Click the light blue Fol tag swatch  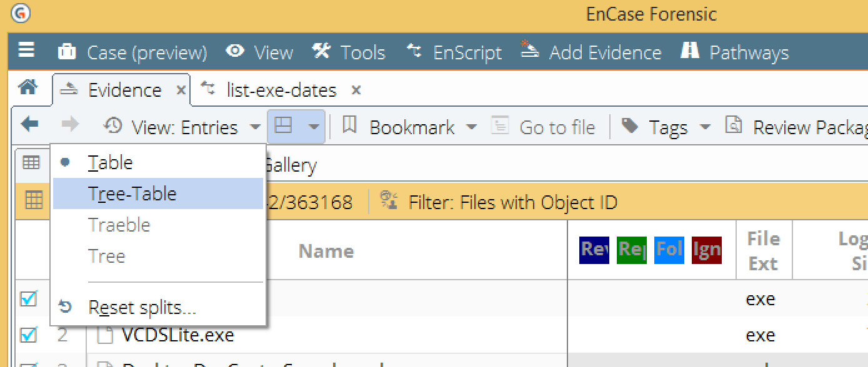(x=669, y=250)
